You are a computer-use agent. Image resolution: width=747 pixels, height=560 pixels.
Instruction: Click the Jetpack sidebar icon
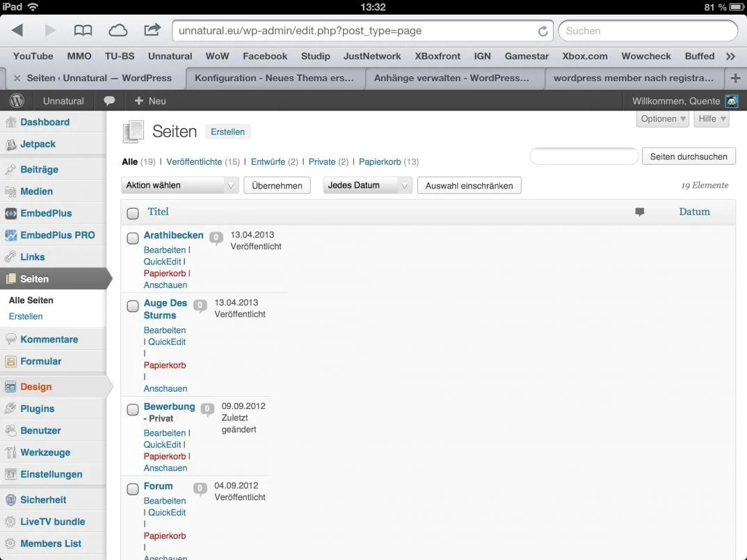pyautogui.click(x=10, y=145)
